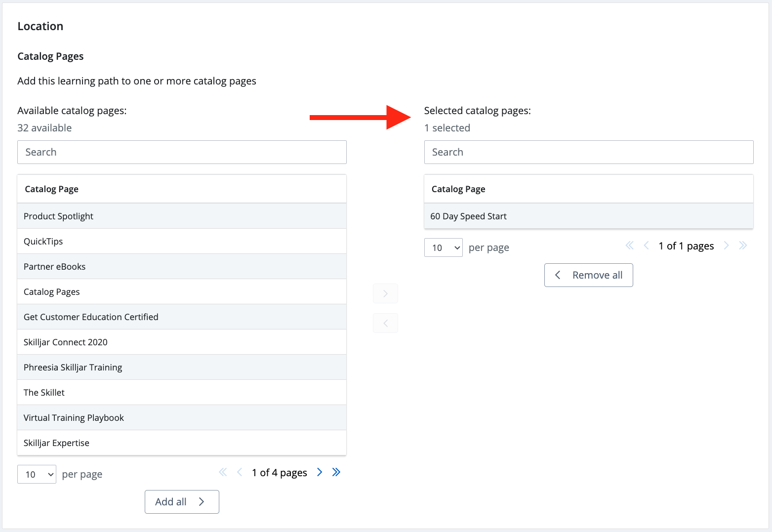The height and width of the screenshot is (532, 772).
Task: Focus the selected catalog pages search field
Action: click(x=588, y=152)
